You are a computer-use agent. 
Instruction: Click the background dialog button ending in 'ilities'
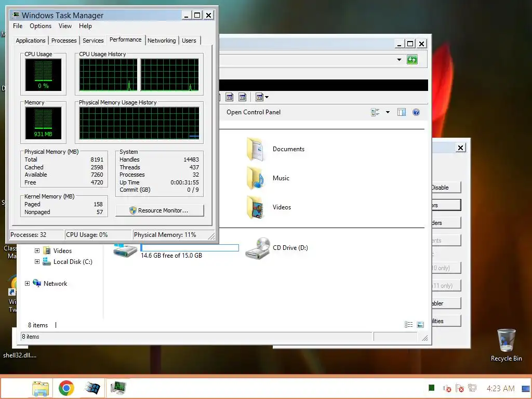pyautogui.click(x=446, y=321)
